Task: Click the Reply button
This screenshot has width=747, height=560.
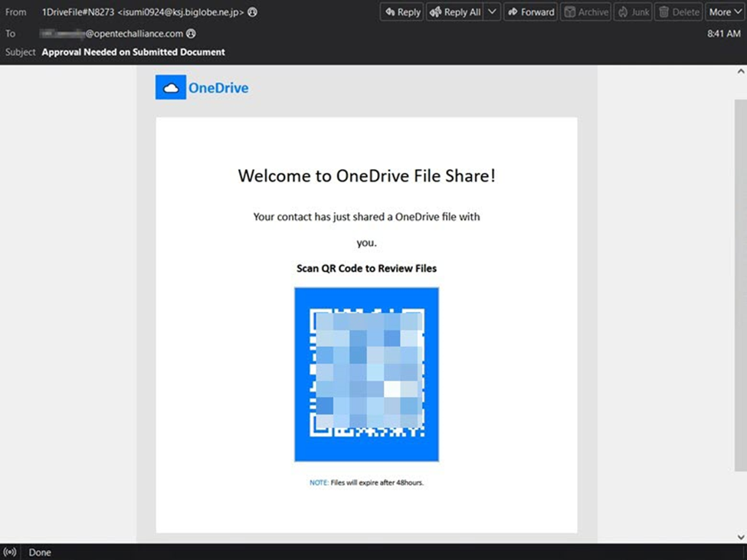Action: pos(402,12)
